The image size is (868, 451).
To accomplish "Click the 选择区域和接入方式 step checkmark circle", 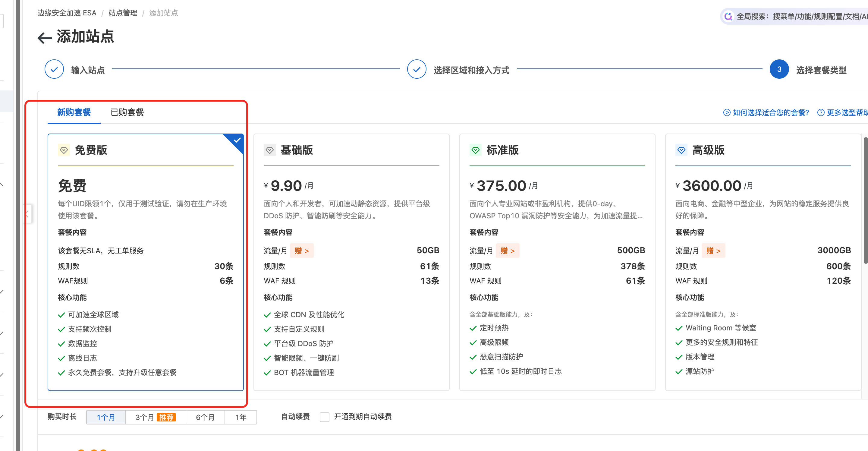I will tap(417, 69).
